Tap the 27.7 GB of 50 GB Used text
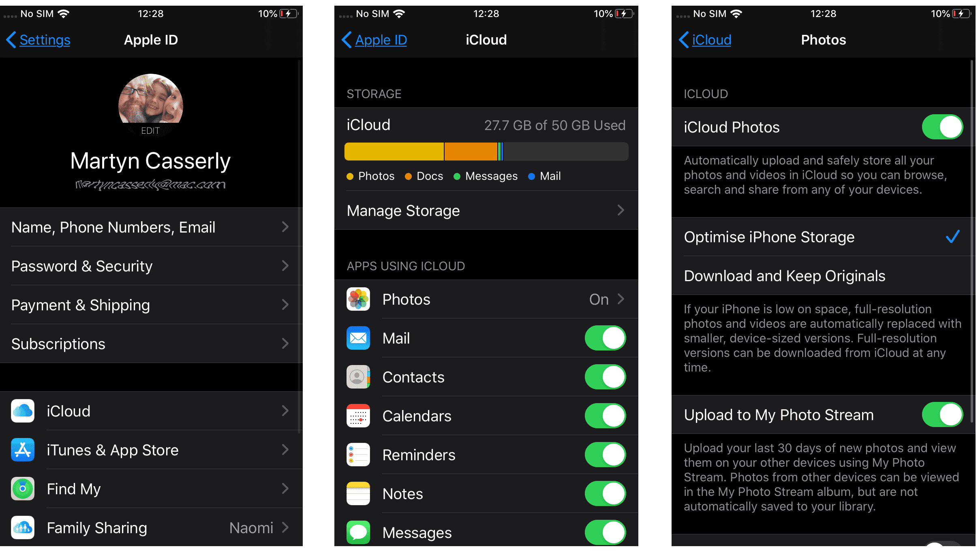 [x=555, y=125]
